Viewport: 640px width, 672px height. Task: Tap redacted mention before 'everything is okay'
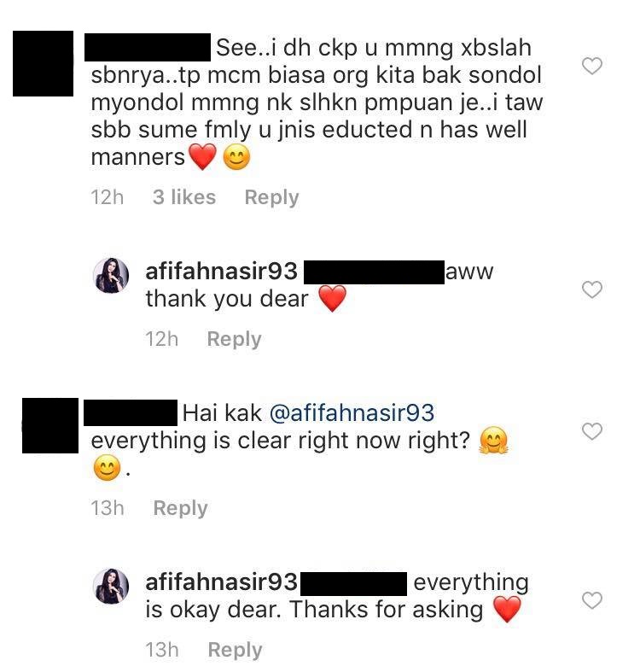coord(353,584)
